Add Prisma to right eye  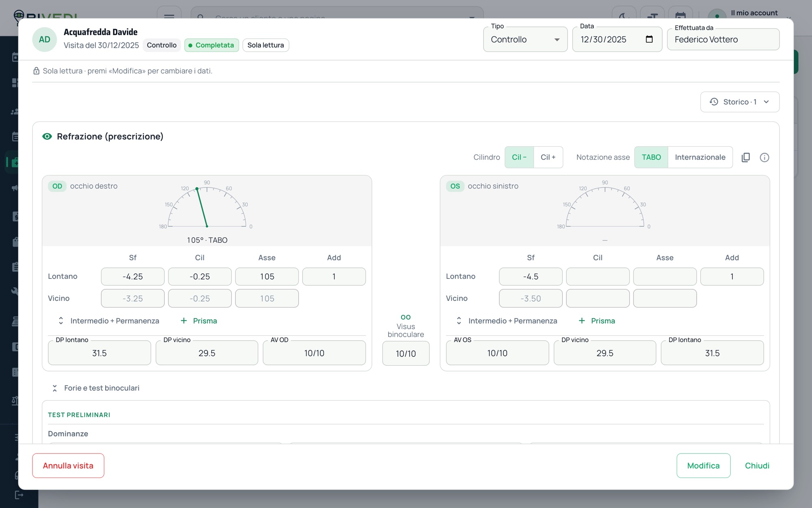click(199, 321)
